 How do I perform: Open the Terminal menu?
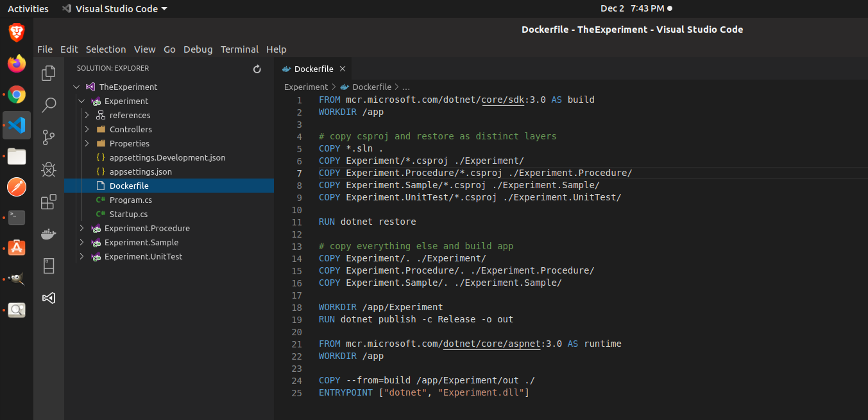239,49
